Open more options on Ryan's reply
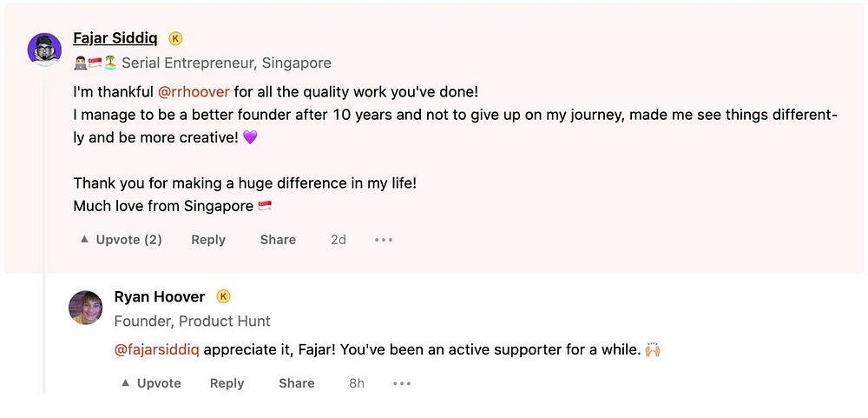868x418 pixels. coord(402,383)
